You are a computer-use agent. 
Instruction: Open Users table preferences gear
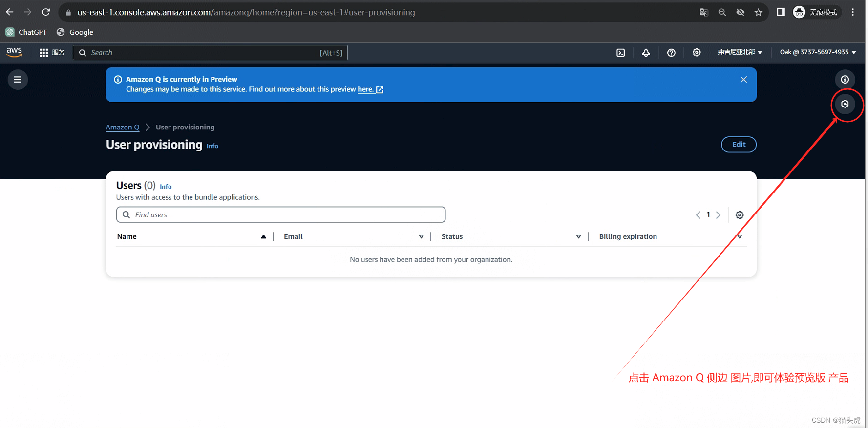740,215
